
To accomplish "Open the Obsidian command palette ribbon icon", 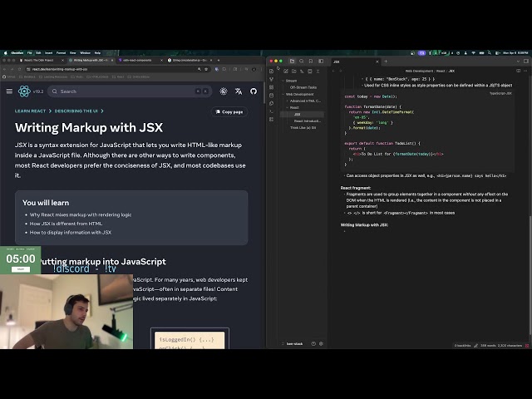I will point(272,111).
